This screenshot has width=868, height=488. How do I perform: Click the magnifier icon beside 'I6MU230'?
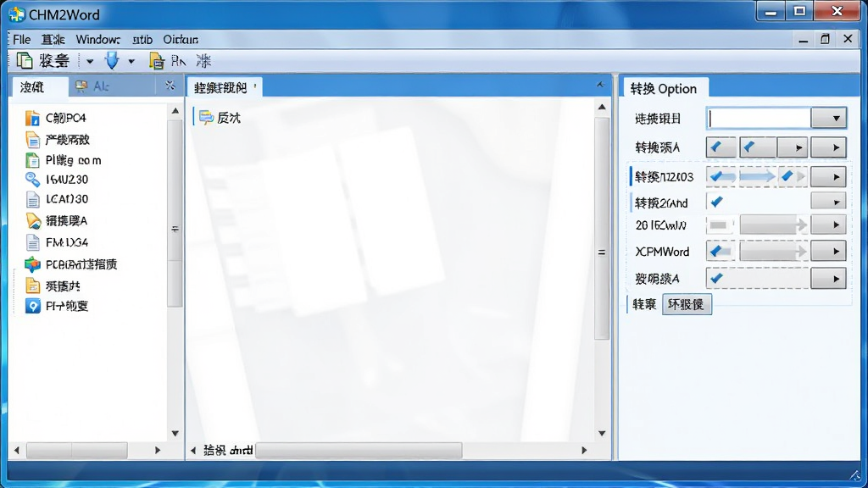tap(33, 180)
